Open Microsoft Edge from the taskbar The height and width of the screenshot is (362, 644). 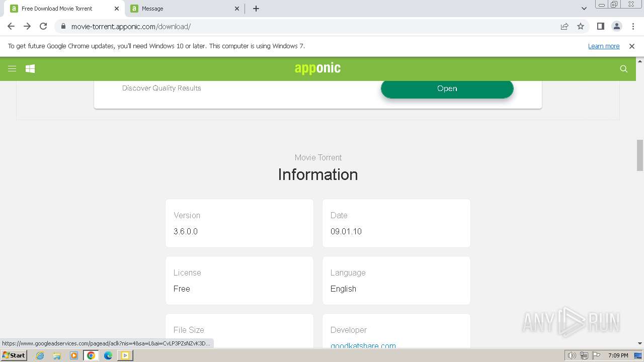point(108,355)
